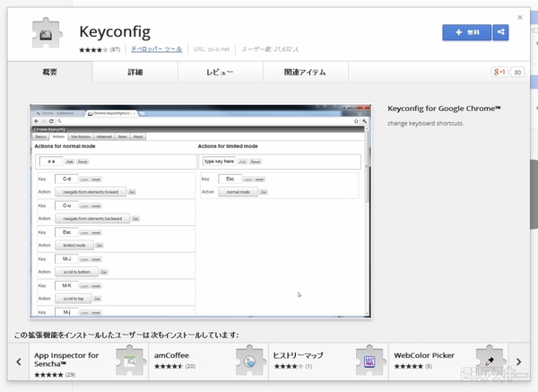Screen dimensions: 538x392
Task: Open the デベロッパー ツール category link
Action: pyautogui.click(x=156, y=49)
